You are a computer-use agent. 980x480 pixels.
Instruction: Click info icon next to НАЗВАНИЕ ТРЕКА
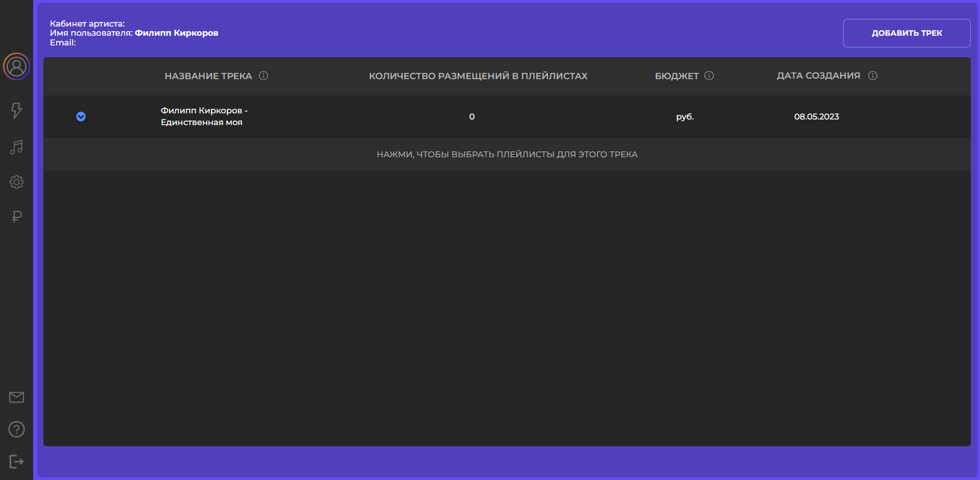(x=264, y=76)
